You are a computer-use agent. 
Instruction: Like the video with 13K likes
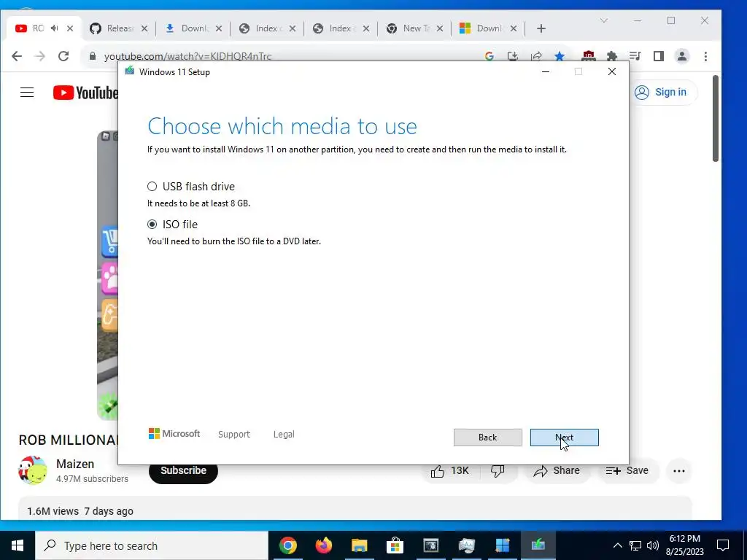click(x=449, y=471)
